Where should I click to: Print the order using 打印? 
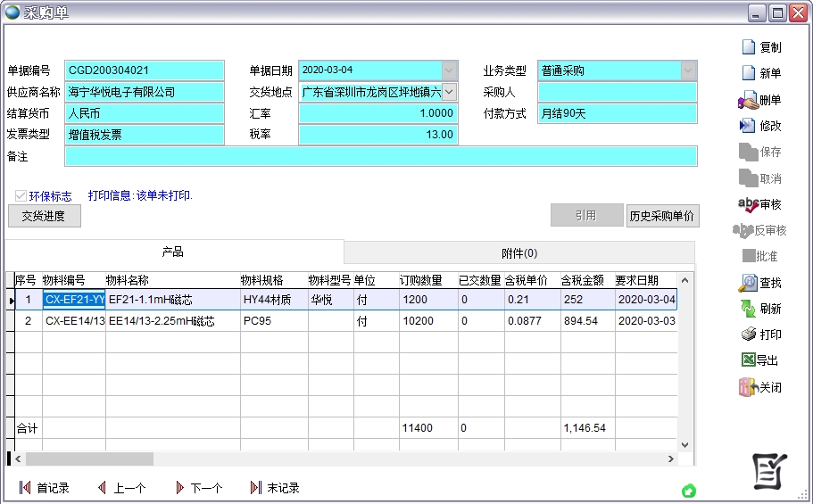[x=748, y=335]
